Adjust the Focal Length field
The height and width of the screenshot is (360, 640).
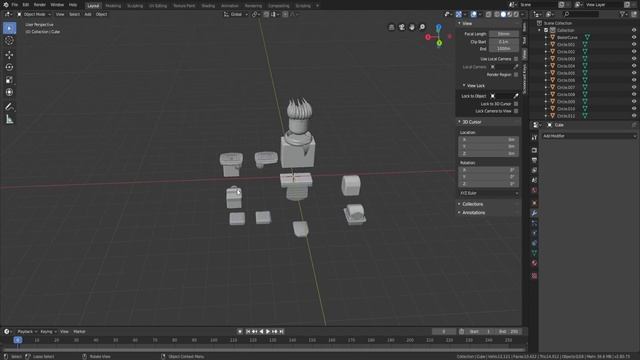click(x=504, y=34)
